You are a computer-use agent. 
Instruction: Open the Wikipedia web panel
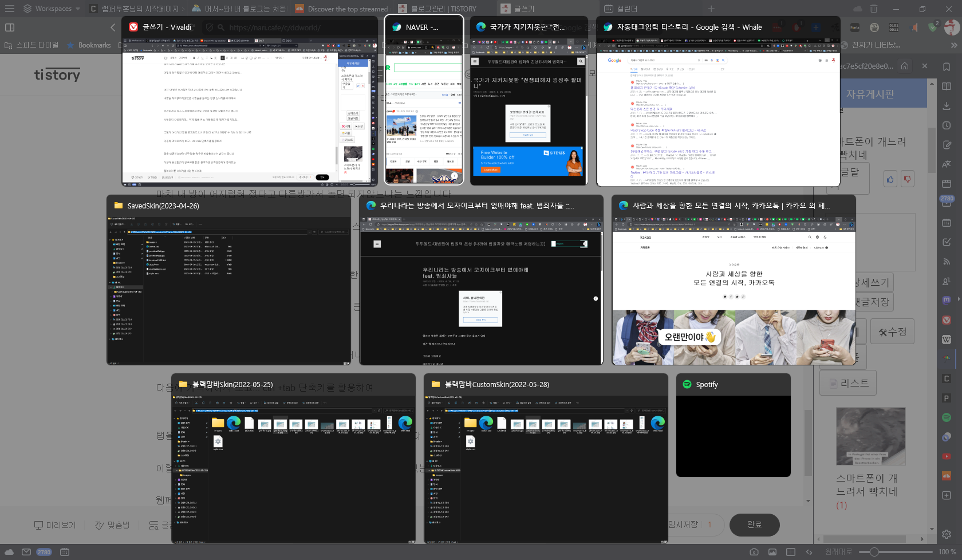pos(947,340)
